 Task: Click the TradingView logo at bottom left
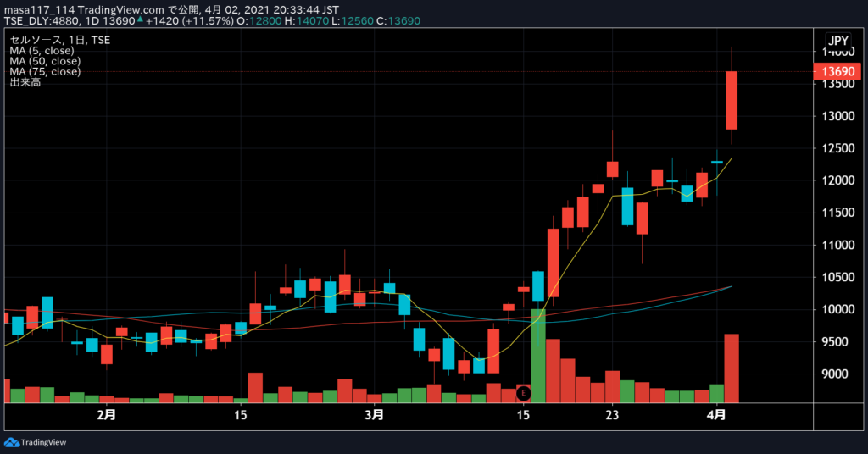click(x=35, y=442)
